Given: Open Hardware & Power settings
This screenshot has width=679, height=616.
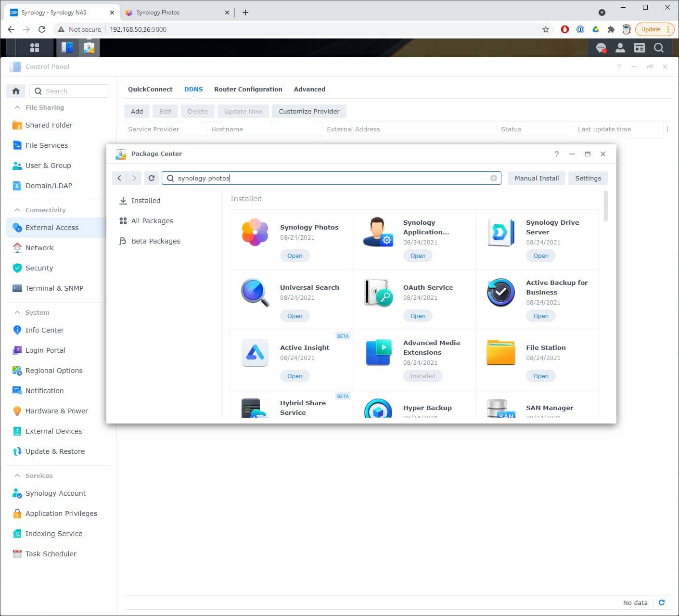Looking at the screenshot, I should click(x=57, y=411).
